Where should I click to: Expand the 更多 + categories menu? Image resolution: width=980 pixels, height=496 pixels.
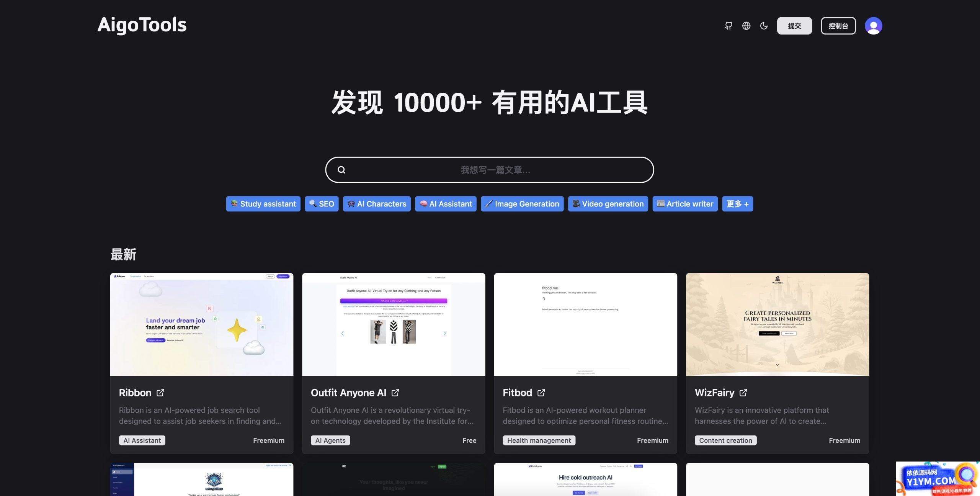tap(737, 203)
